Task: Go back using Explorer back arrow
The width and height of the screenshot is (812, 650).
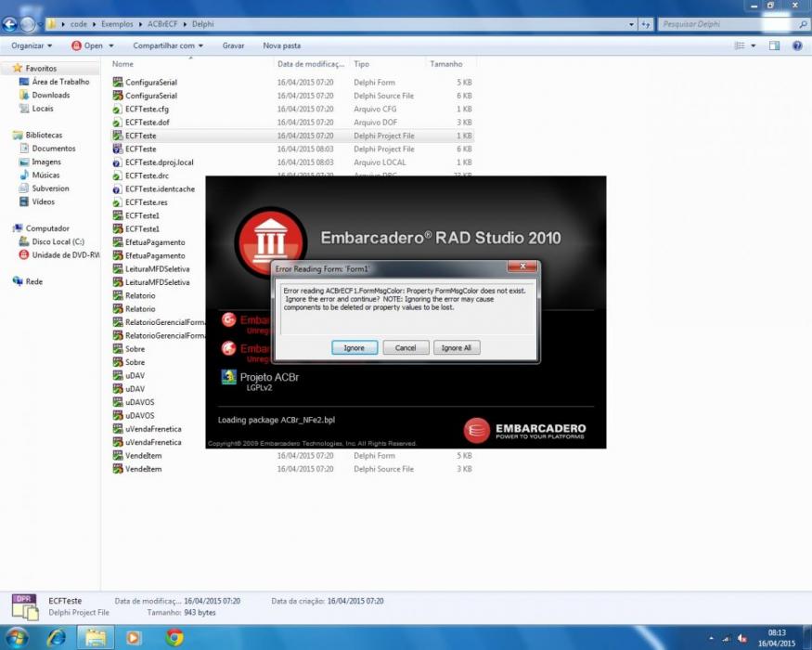Action: click(x=10, y=24)
